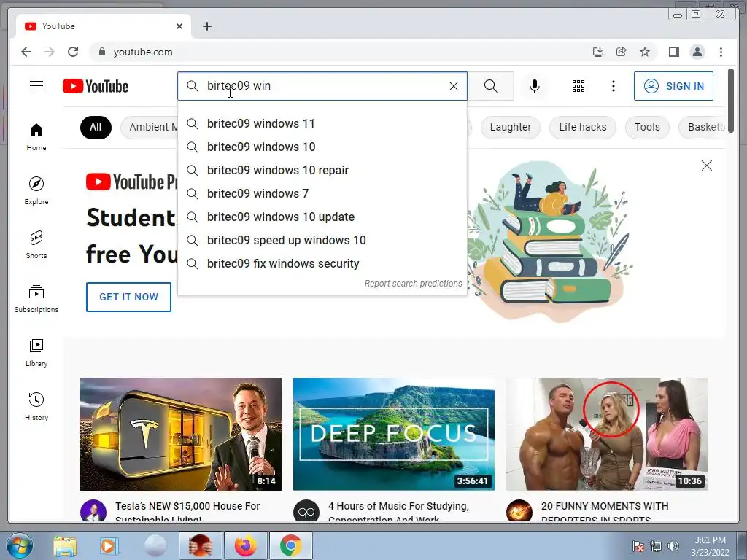Open File Explorer from taskbar
Image resolution: width=747 pixels, height=560 pixels.
coord(65,545)
